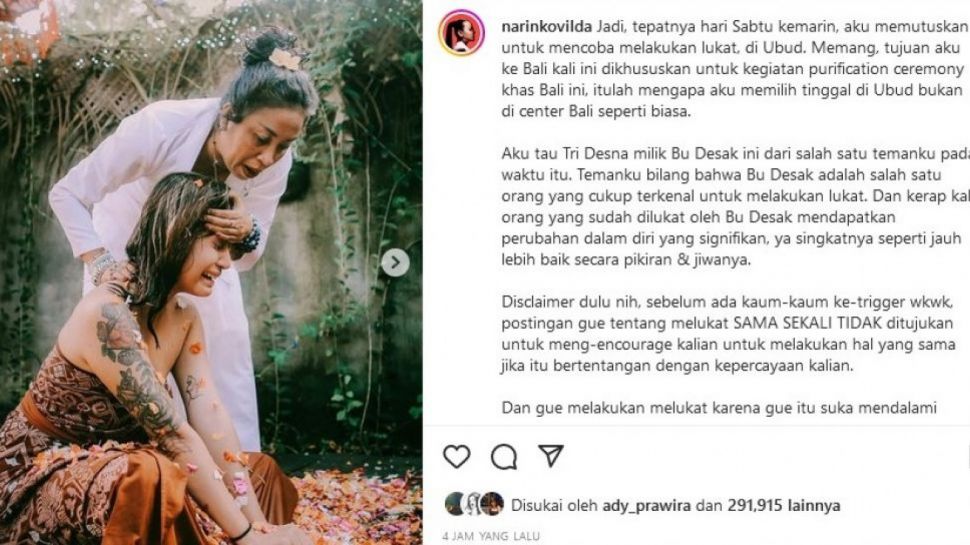Advance to next photo with carousel arrow
The height and width of the screenshot is (545, 970).
tap(395, 263)
